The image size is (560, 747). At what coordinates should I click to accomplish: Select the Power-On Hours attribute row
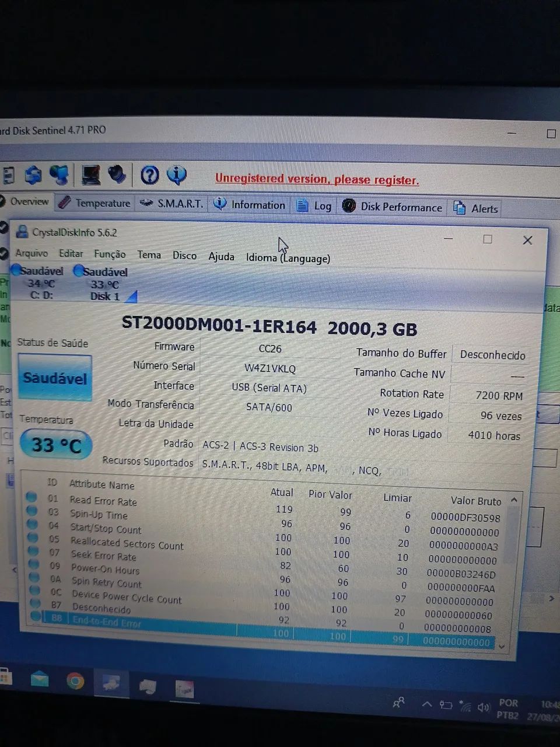[x=265, y=575]
